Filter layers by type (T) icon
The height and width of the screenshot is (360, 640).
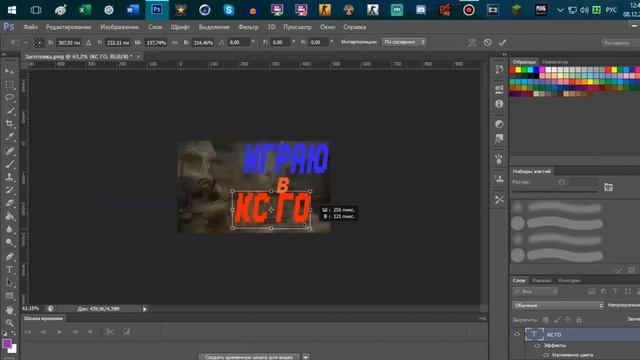pyautogui.click(x=616, y=291)
